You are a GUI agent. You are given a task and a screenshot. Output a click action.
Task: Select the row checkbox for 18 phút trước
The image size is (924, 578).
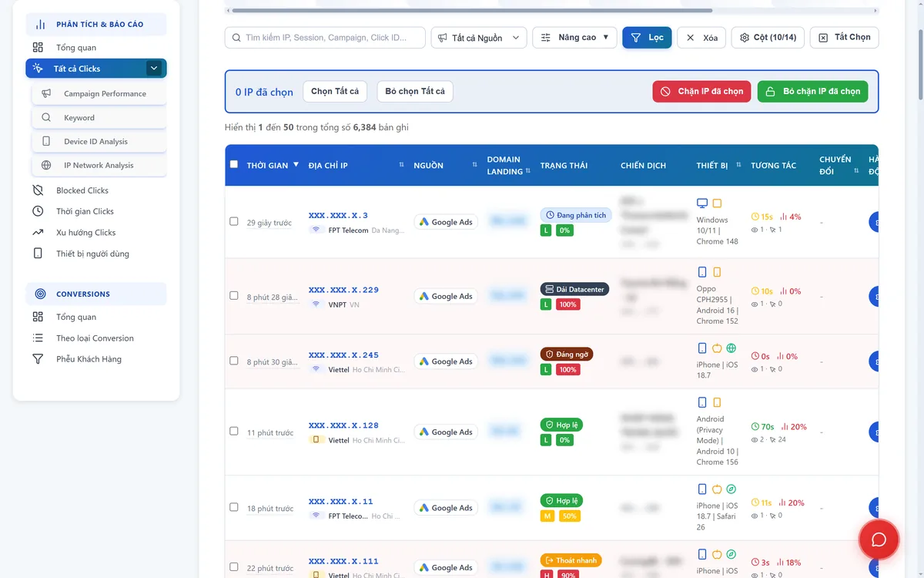[x=234, y=507]
